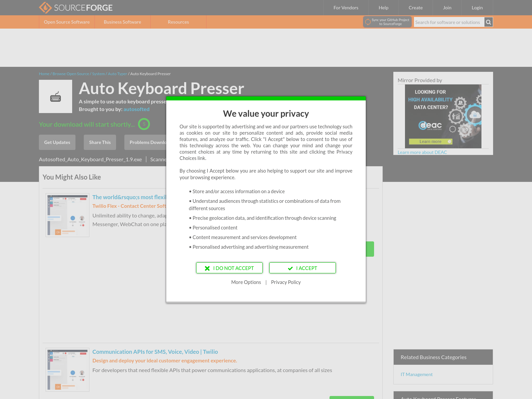Decline cookies with I Do Not Accept
This screenshot has width=532, height=399.
(229, 268)
